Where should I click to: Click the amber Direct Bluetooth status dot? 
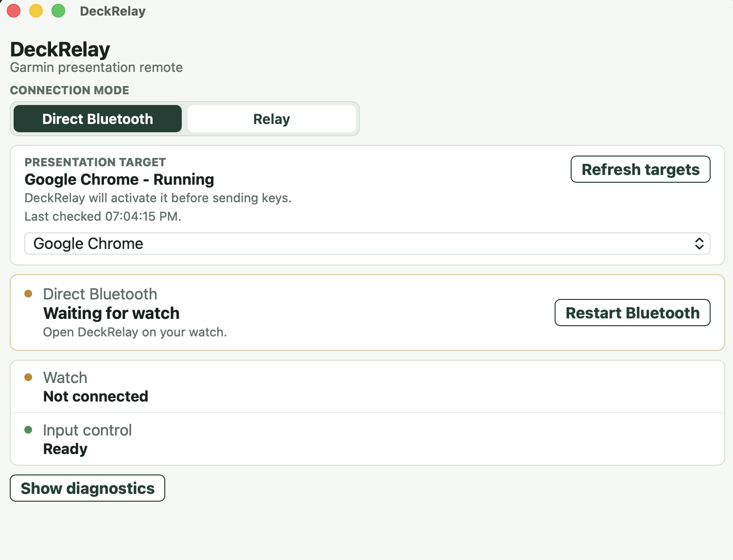click(x=28, y=294)
